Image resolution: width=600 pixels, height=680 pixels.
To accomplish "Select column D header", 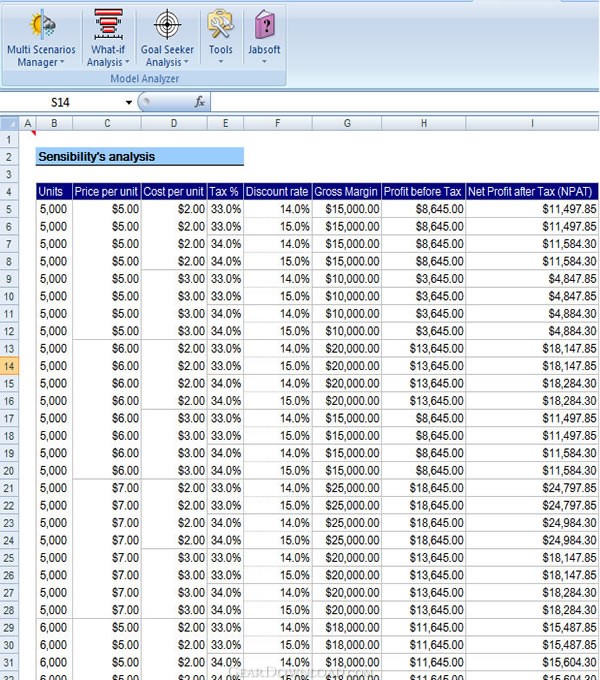I will coord(174,124).
